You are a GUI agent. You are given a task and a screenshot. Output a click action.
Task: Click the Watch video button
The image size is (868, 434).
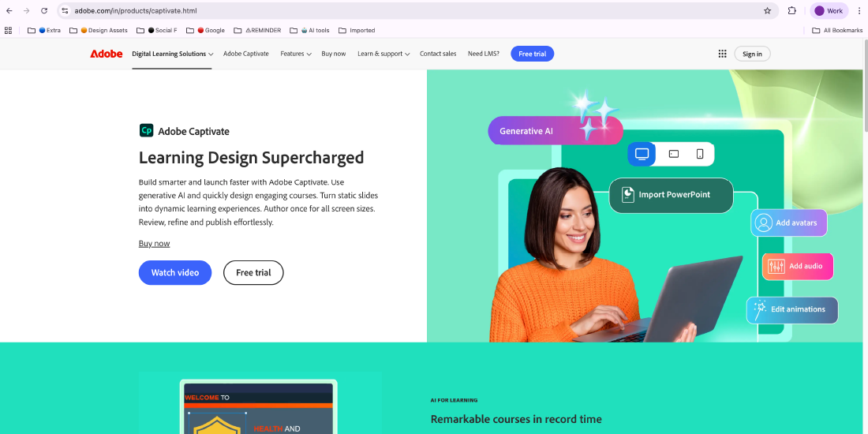coord(175,272)
